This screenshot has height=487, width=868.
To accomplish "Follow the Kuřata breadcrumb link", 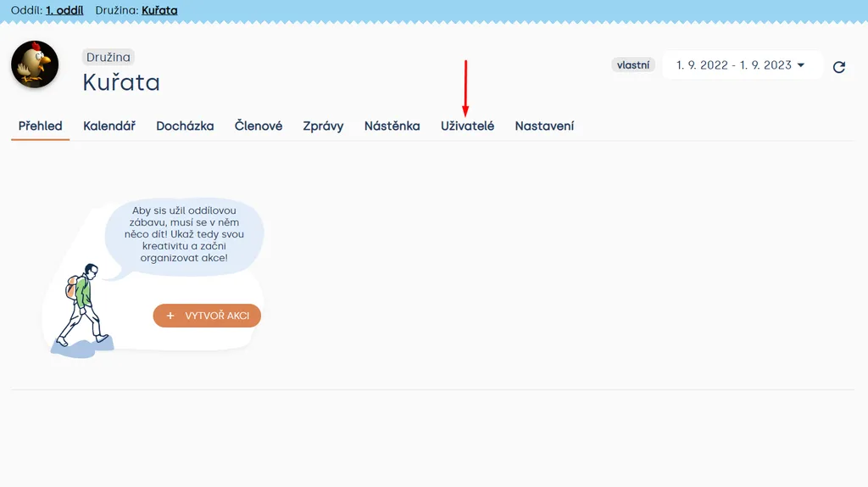I will coord(159,10).
